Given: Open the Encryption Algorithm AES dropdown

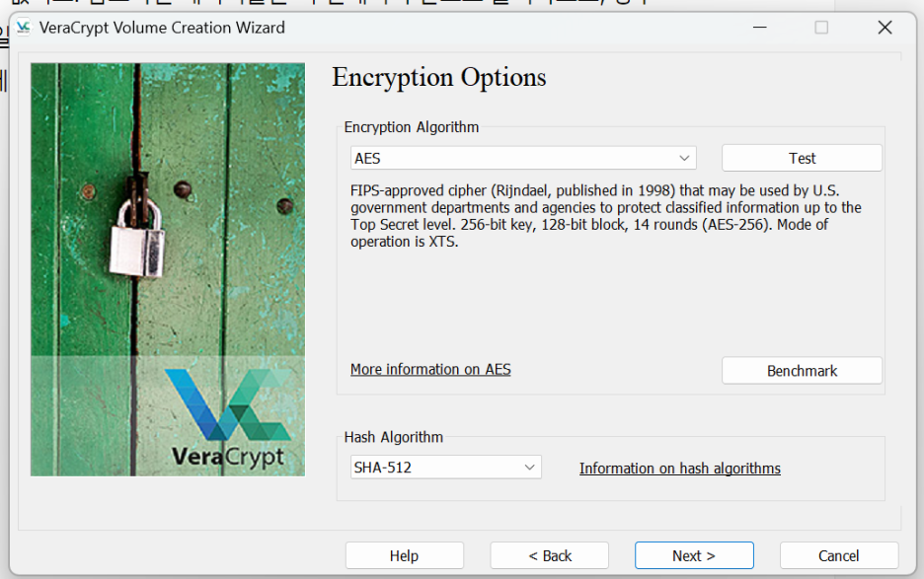Looking at the screenshot, I should [x=523, y=158].
